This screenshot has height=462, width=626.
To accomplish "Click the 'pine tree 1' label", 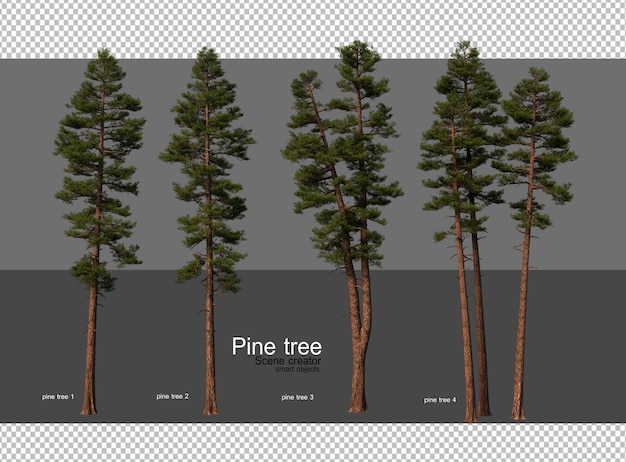I will pos(58,397).
